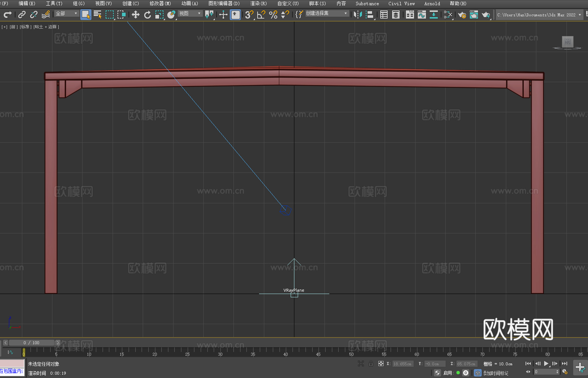Select the Unlink selection tool
The height and width of the screenshot is (378, 588).
coord(34,14)
